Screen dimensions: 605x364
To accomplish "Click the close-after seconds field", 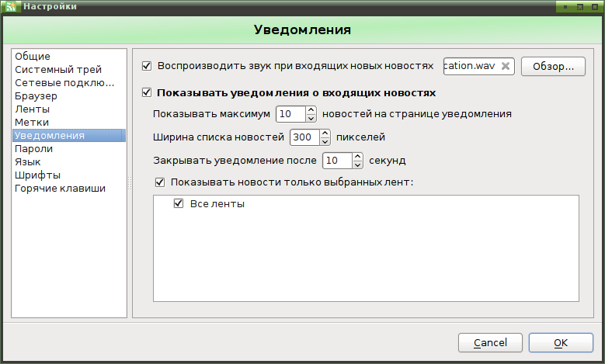I will 338,161.
